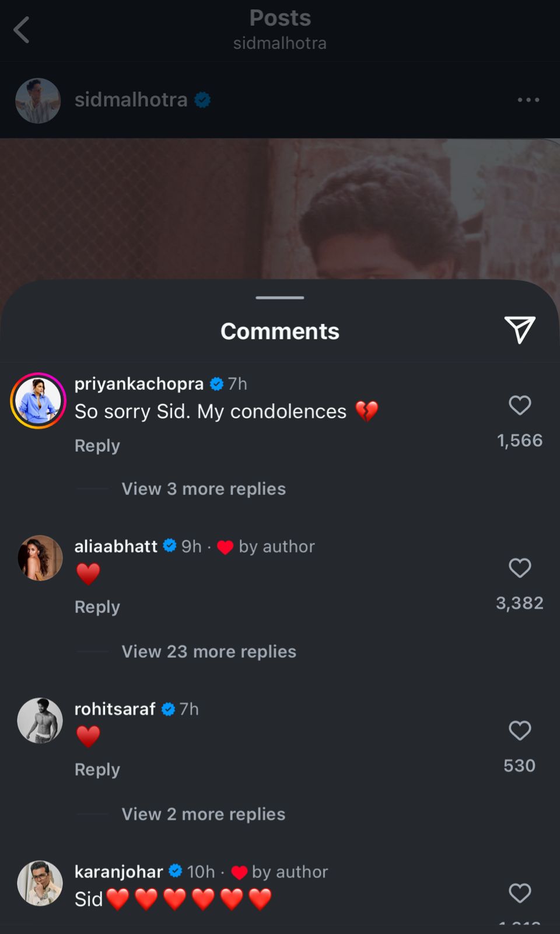The image size is (560, 934).
Task: Tap the sidmalhotra post author name
Action: click(x=131, y=100)
